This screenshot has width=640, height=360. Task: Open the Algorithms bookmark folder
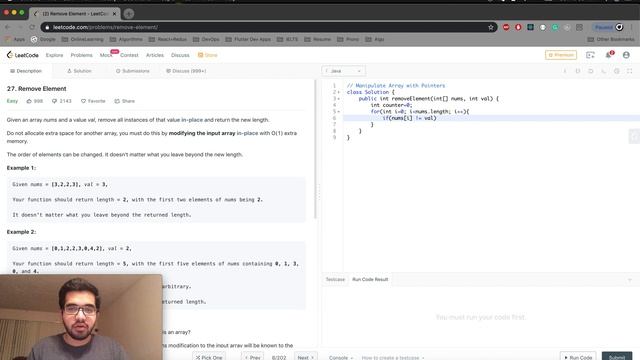click(x=126, y=39)
